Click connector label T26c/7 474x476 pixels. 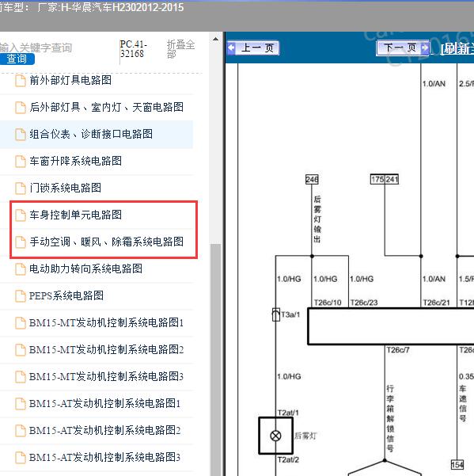point(398,350)
